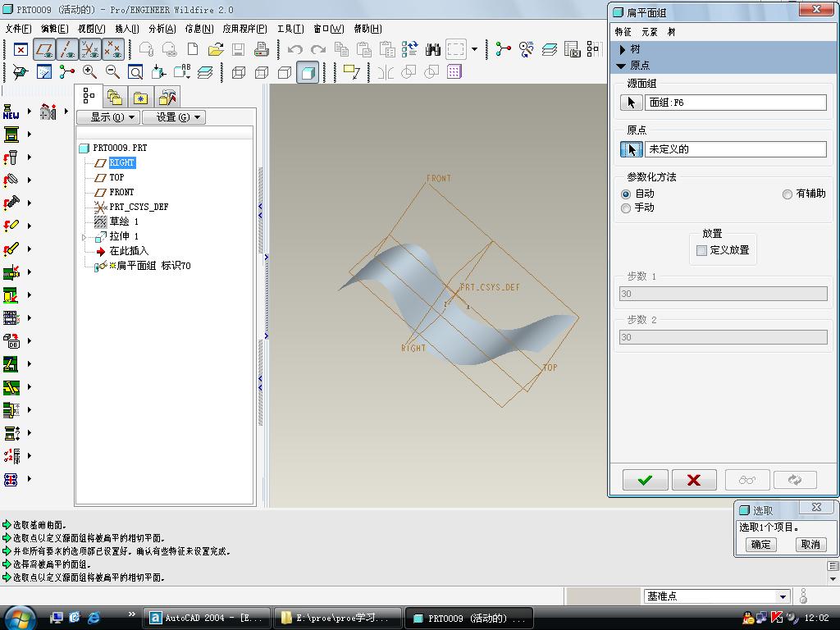Toggle datum plane display icon
This screenshot has height=630, width=840.
point(44,50)
